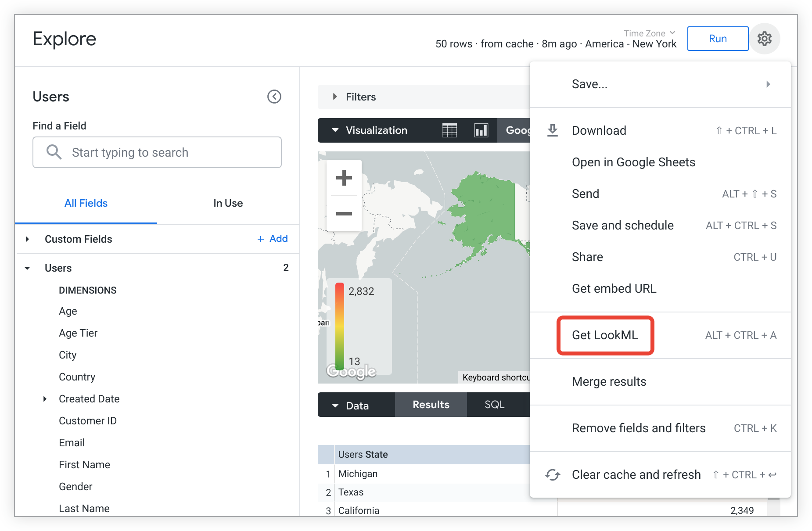Click Add next to Custom Fields
Viewport: 812px width, 531px height.
click(272, 239)
